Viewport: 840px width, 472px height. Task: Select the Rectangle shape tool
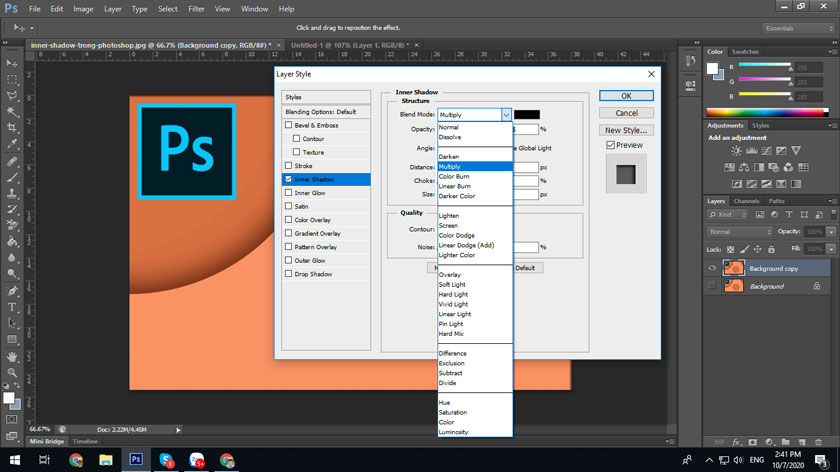pos(12,339)
